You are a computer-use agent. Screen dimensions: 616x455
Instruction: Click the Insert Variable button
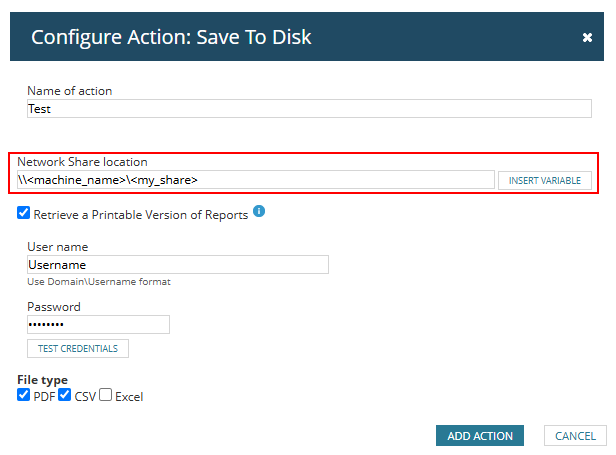(x=544, y=180)
